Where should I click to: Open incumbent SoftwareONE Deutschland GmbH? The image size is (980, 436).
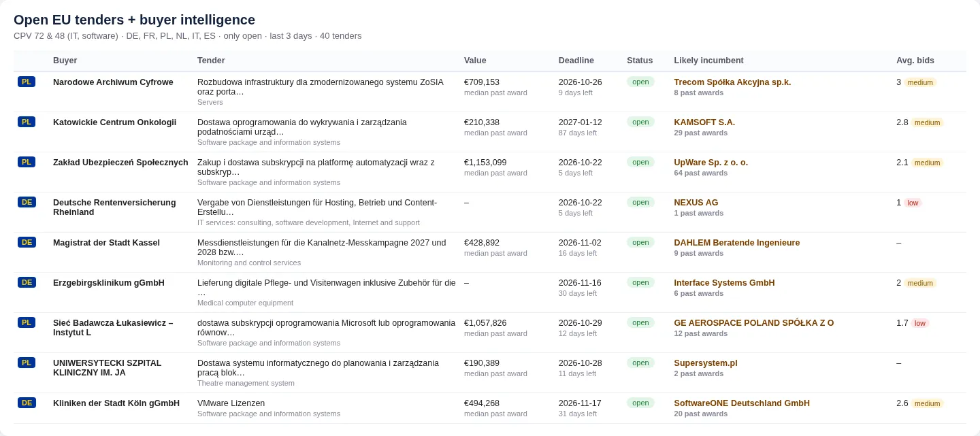point(742,403)
